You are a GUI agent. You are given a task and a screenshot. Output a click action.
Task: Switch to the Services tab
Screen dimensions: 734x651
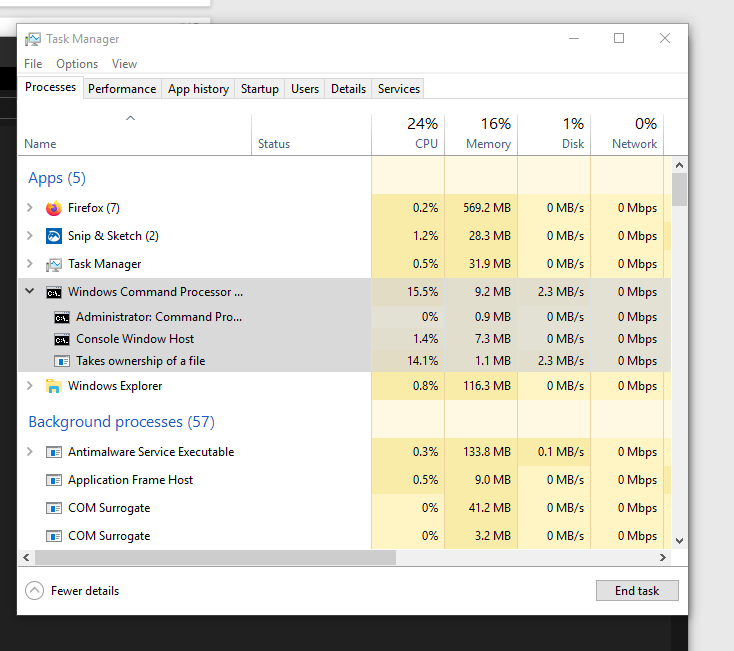(399, 89)
